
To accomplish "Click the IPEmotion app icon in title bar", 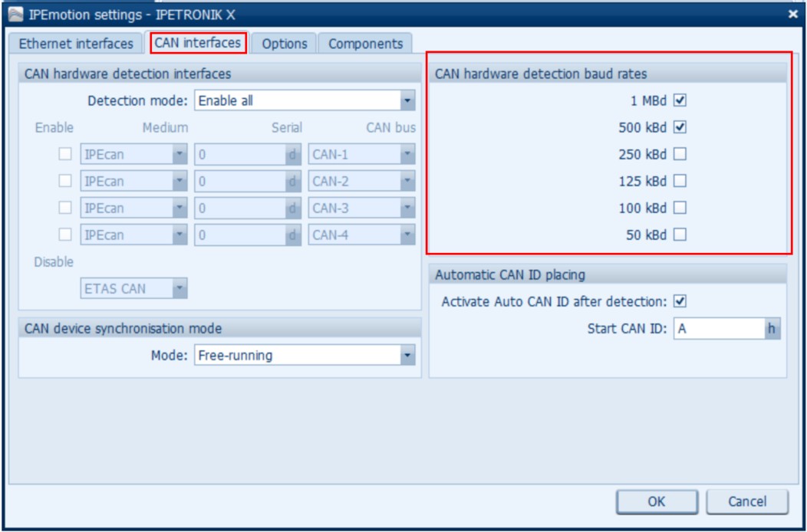I will [x=15, y=13].
